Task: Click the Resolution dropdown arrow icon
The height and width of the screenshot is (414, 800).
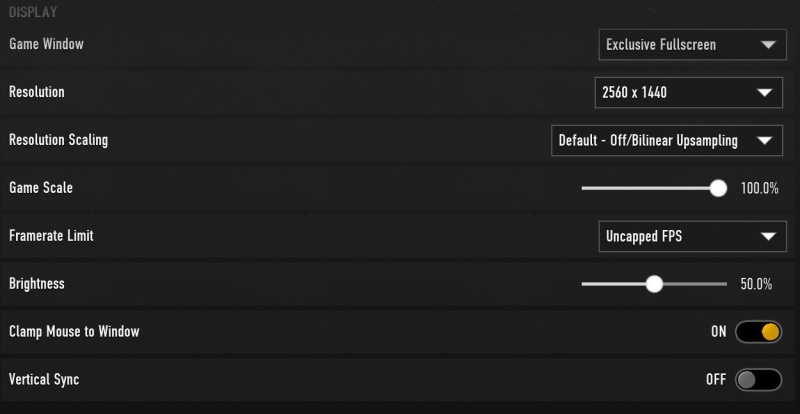Action: coord(767,93)
